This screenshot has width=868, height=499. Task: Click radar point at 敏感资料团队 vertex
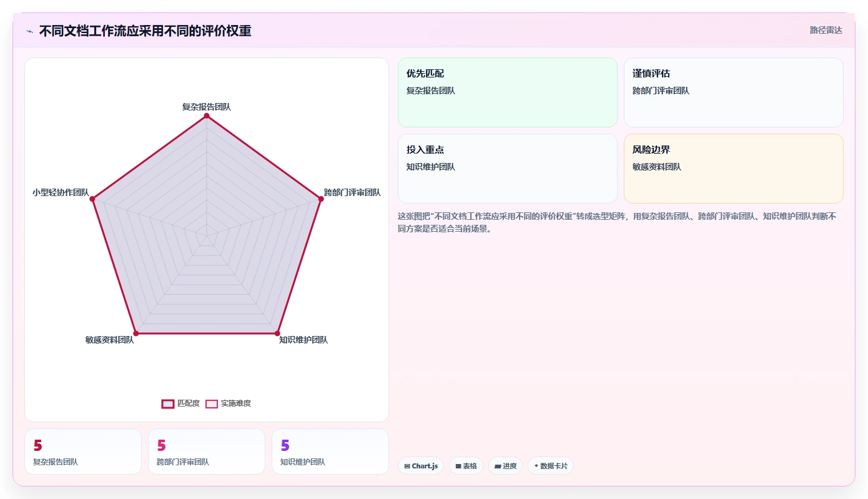136,333
